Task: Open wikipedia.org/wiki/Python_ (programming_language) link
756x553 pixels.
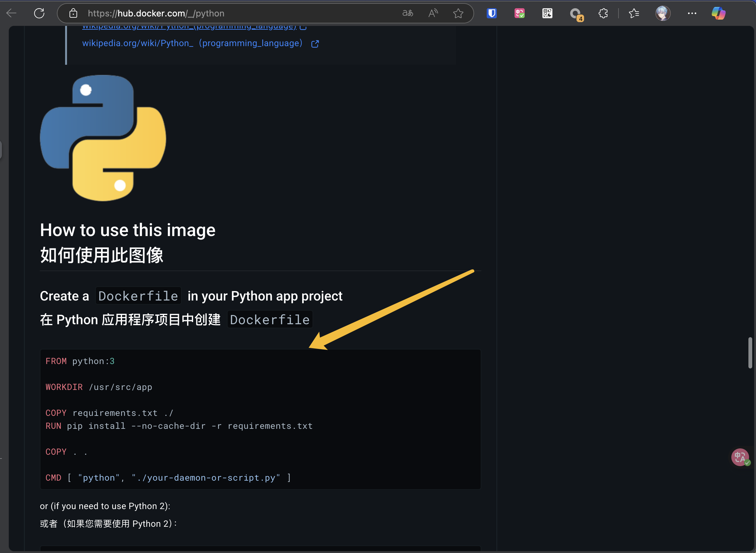Action: 192,43
